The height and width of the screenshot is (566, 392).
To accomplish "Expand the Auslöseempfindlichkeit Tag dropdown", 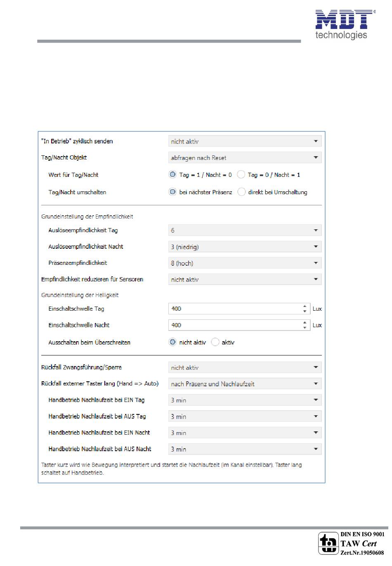I will click(x=245, y=231).
